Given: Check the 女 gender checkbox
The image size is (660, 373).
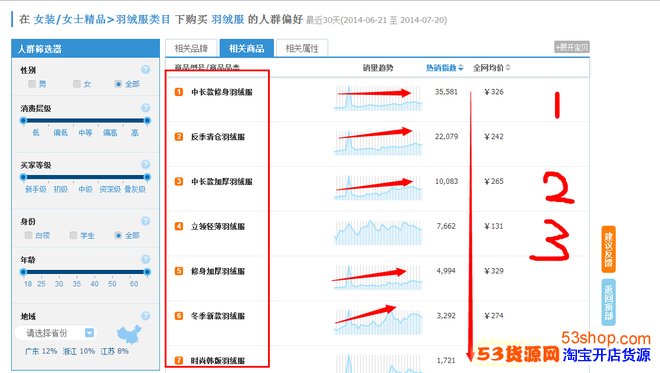Looking at the screenshot, I should click(x=77, y=84).
